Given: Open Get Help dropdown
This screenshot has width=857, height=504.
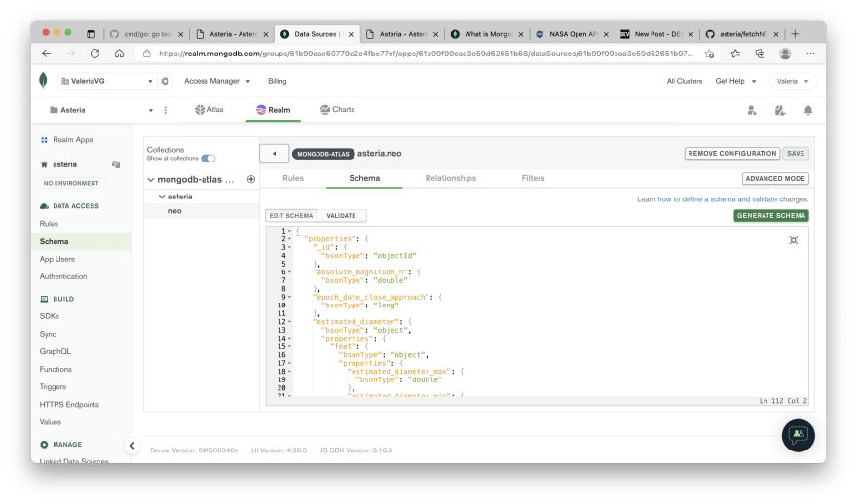Looking at the screenshot, I should point(735,81).
